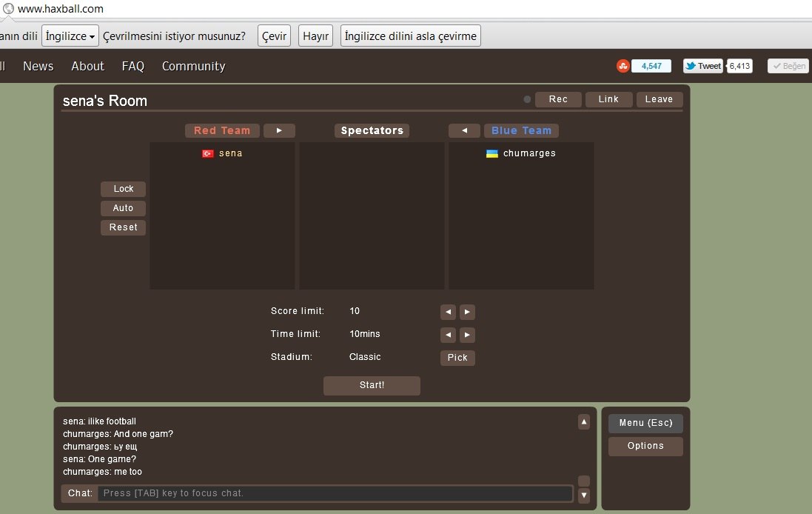This screenshot has width=812, height=514.
Task: Click the Tweet button
Action: coord(703,66)
